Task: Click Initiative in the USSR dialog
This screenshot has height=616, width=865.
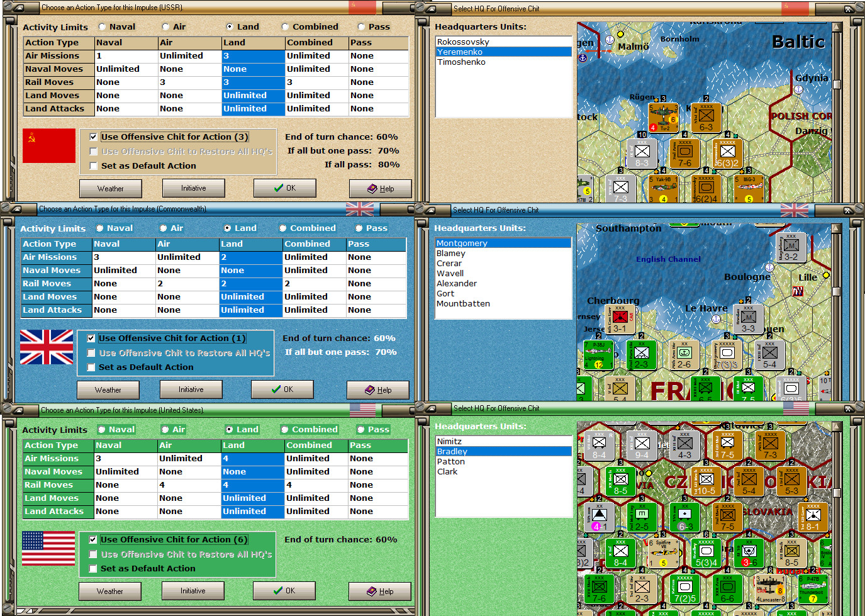Action: (x=194, y=188)
